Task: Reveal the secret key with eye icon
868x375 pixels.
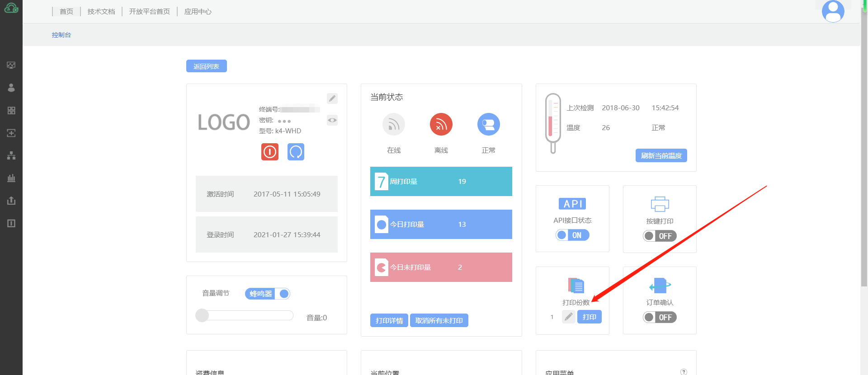Action: (x=332, y=120)
